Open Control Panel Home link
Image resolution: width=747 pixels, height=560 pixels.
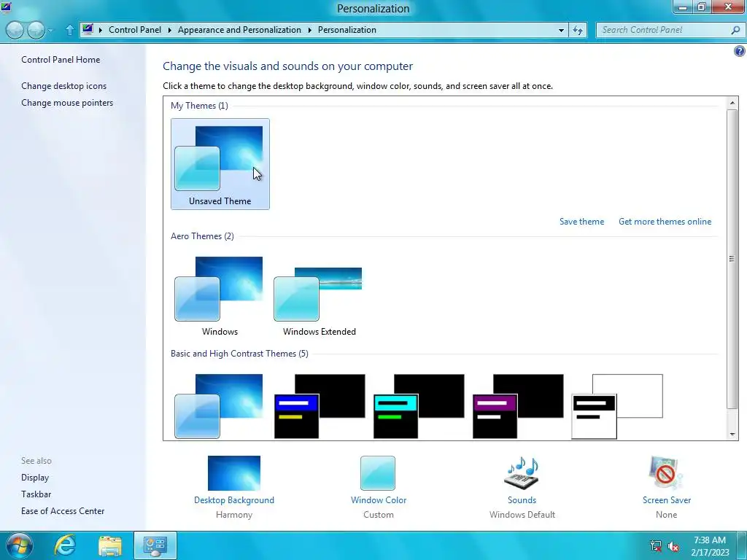[61, 60]
